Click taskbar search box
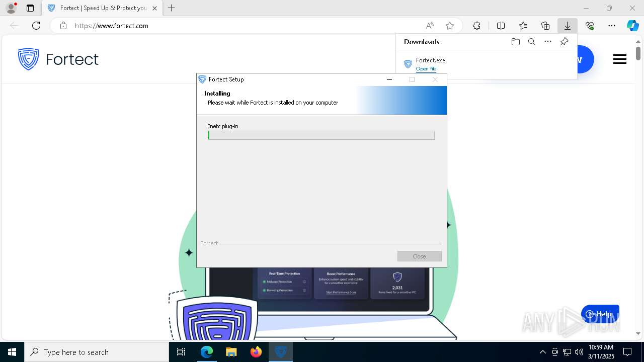The image size is (644, 362). click(97, 352)
